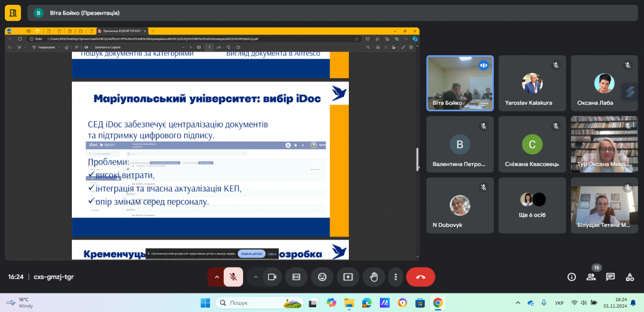
Task: Click the PDF page number field
Action: (x=209, y=47)
